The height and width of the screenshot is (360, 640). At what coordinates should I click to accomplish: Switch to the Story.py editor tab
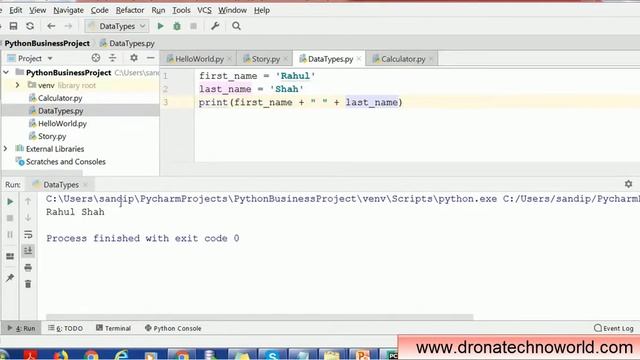265,59
